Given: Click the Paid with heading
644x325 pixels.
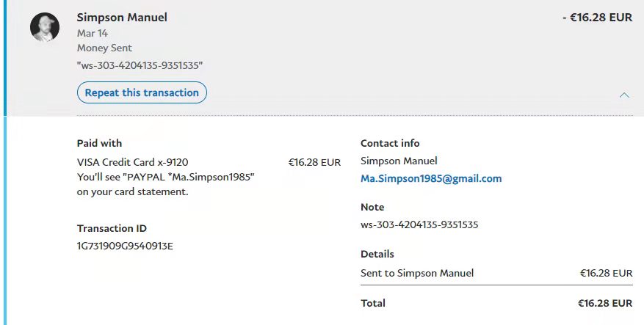Looking at the screenshot, I should coord(99,143).
